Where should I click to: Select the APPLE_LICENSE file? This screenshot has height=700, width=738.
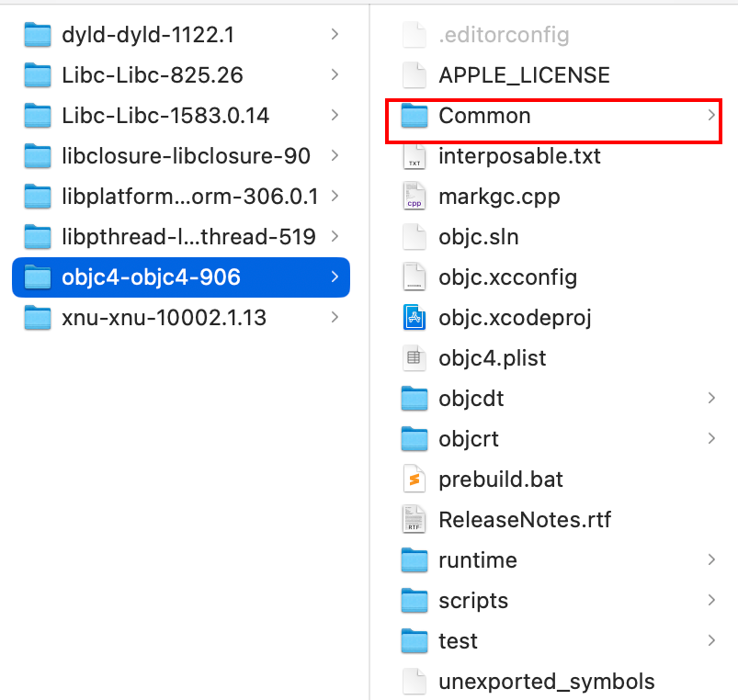click(x=524, y=75)
